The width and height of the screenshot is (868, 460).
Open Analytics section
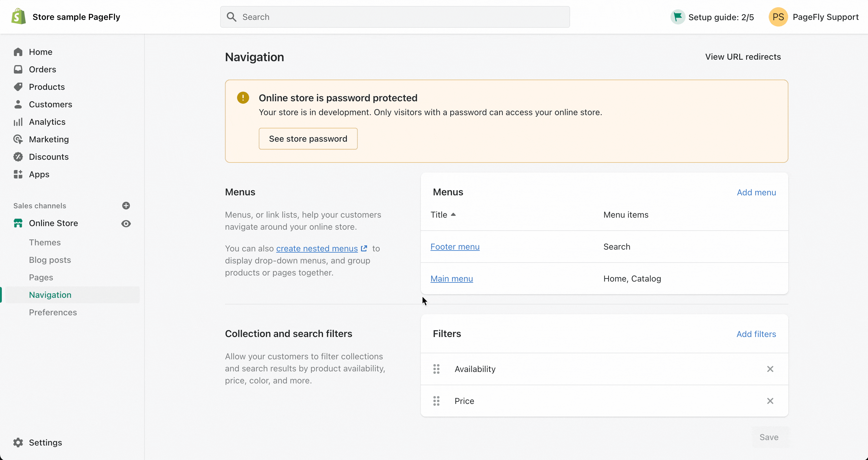point(47,122)
